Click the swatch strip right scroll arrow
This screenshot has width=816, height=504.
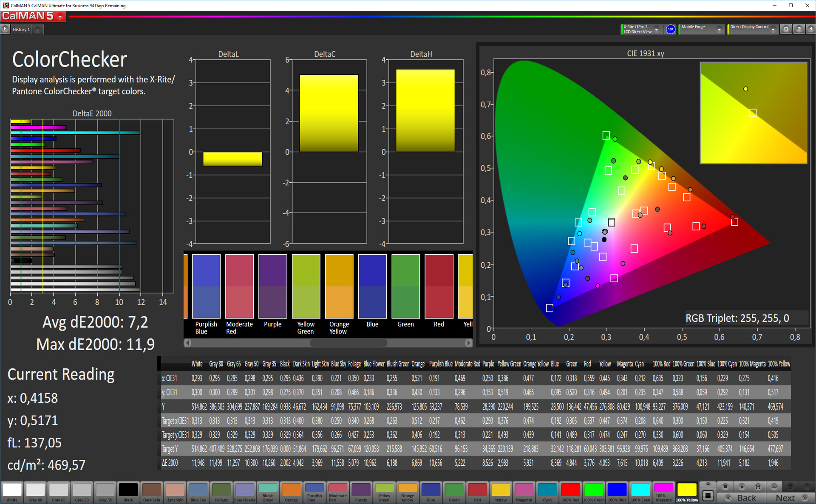coord(468,343)
